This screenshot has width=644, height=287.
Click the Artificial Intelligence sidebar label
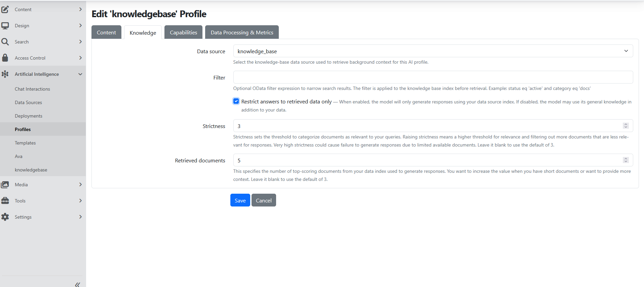tap(37, 74)
